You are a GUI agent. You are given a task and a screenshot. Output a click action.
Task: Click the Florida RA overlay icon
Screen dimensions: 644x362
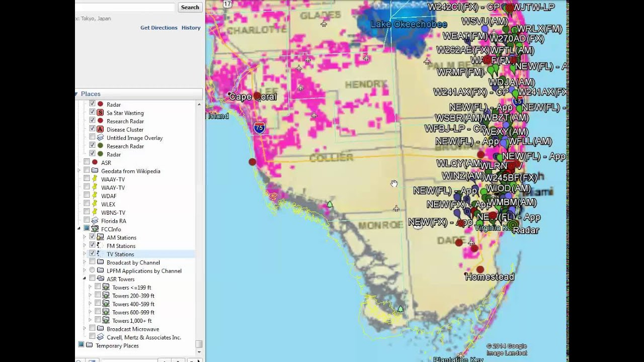click(95, 221)
